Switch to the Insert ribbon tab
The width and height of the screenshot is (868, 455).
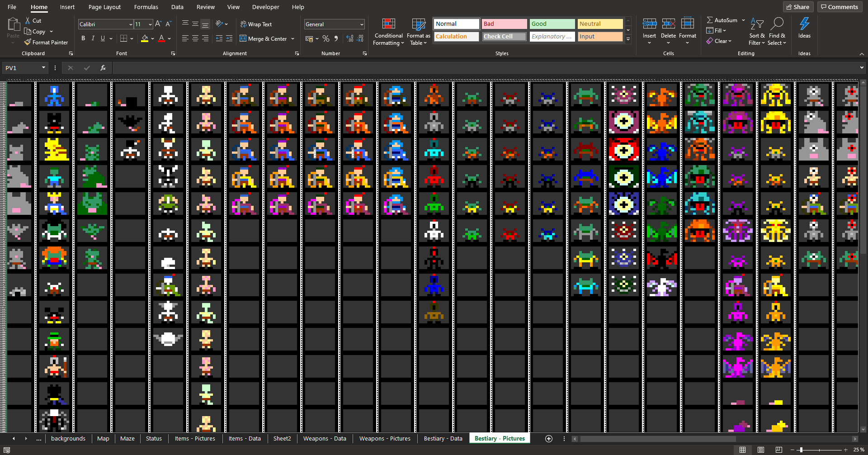tap(67, 7)
